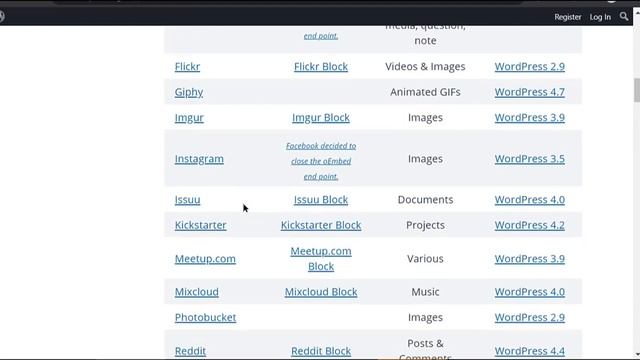Open the Flickr Block link
This screenshot has width=640, height=360.
pos(321,67)
